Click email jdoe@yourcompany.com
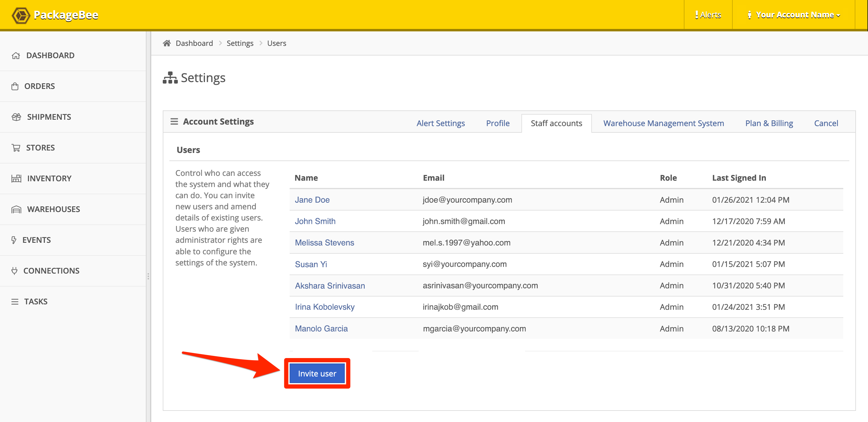The height and width of the screenshot is (422, 868). coord(467,200)
